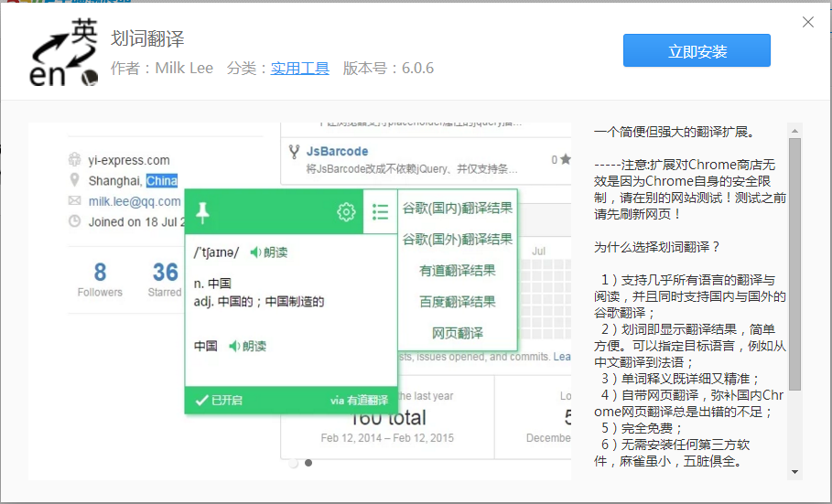Select the second screenshot carousel dot
Image resolution: width=832 pixels, height=504 pixels.
[x=308, y=463]
